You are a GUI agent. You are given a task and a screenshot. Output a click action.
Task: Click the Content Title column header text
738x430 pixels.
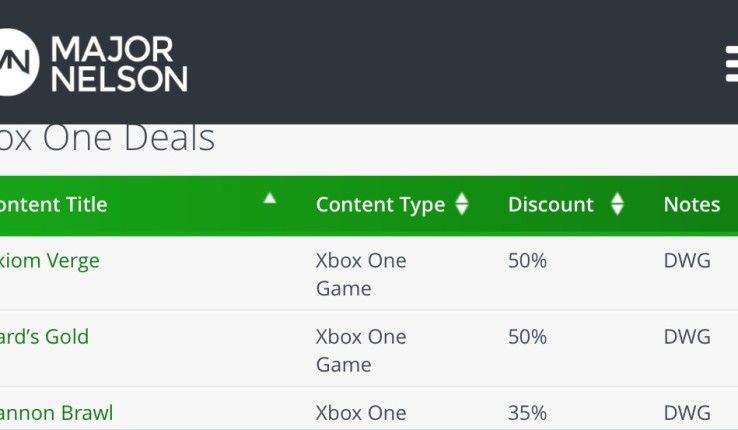(x=53, y=205)
